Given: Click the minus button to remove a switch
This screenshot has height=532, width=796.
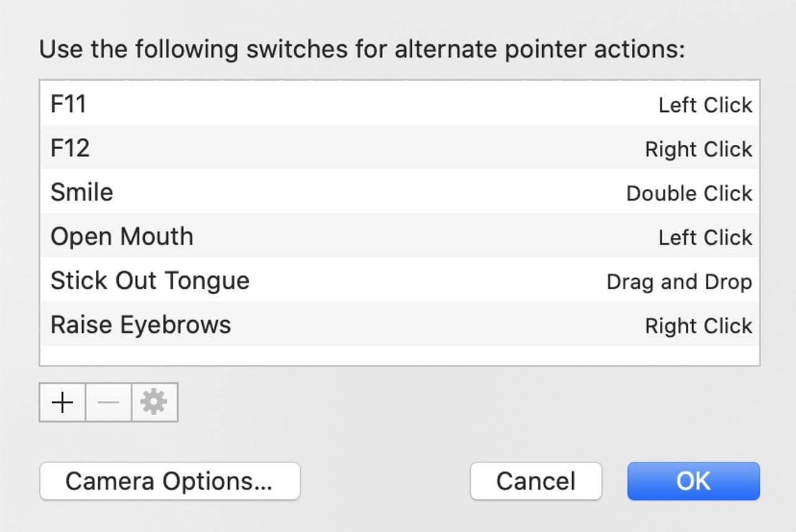Looking at the screenshot, I should click(x=108, y=403).
